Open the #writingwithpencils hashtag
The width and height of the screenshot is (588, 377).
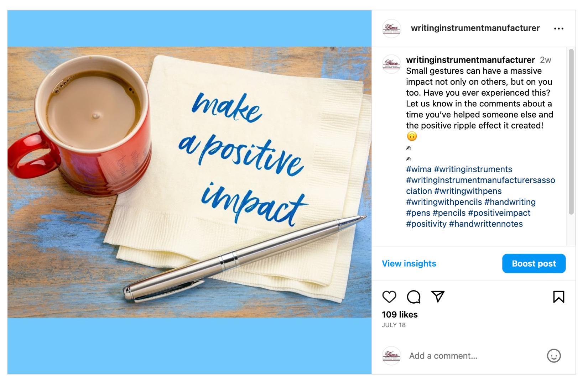tap(444, 202)
